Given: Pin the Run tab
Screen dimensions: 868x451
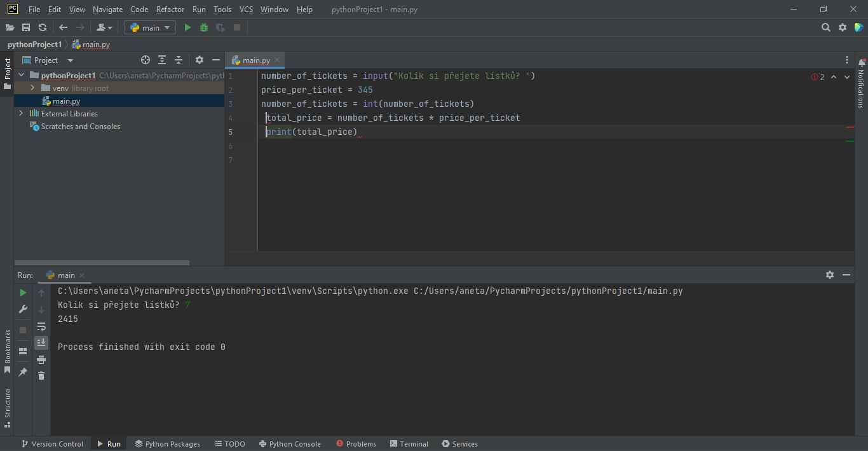Looking at the screenshot, I should pos(23,371).
